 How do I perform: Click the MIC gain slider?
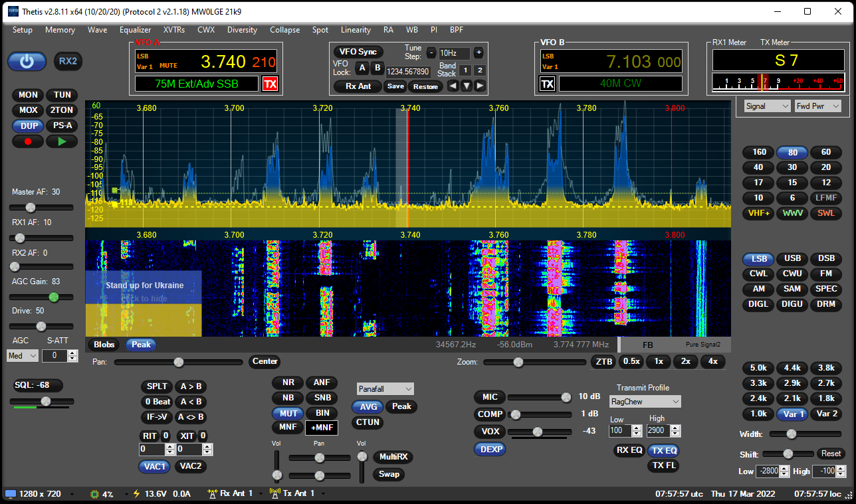click(x=540, y=397)
